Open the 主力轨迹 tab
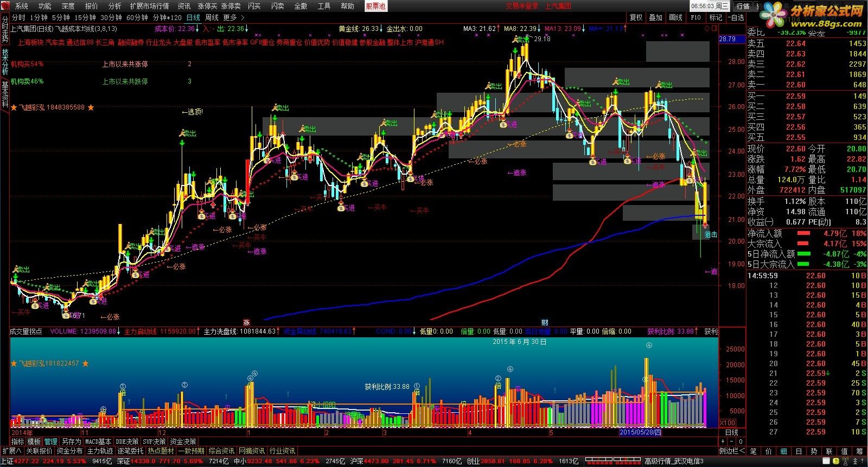The image size is (868, 467). 100,451
